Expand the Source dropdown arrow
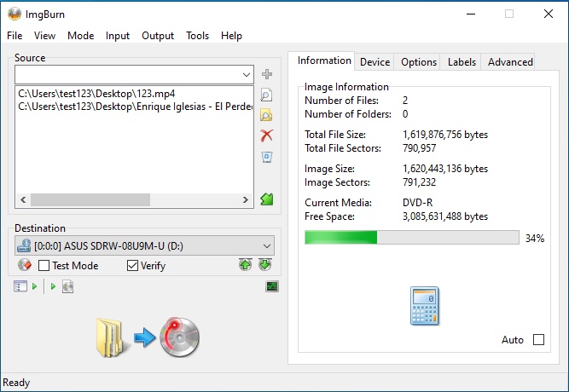This screenshot has width=569, height=392. tap(247, 75)
